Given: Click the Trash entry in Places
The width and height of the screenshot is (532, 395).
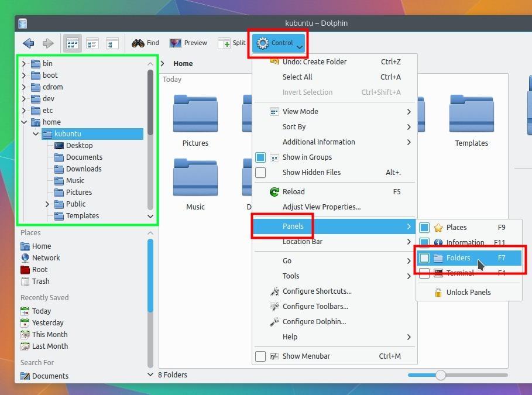Looking at the screenshot, I should (40, 281).
